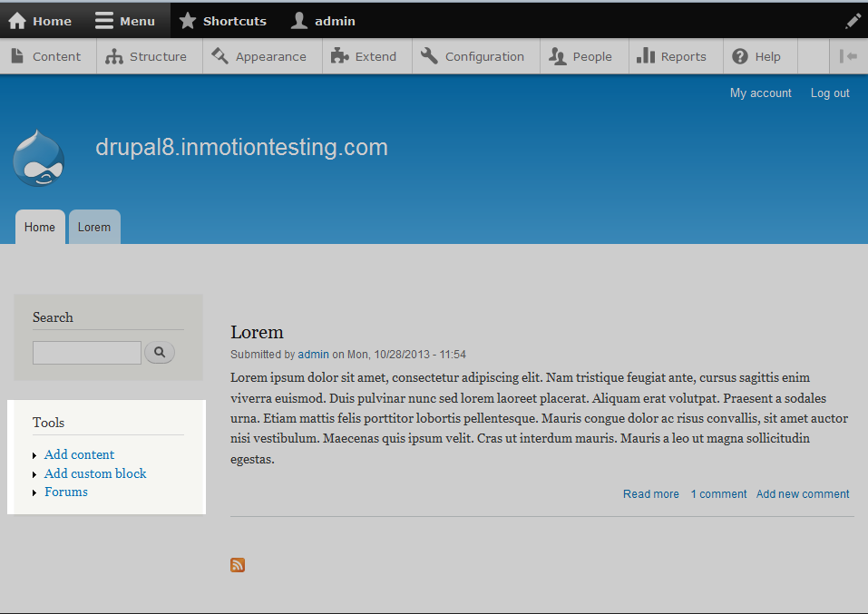Open Help admin menu
Screen dimensions: 868x614
coord(759,56)
